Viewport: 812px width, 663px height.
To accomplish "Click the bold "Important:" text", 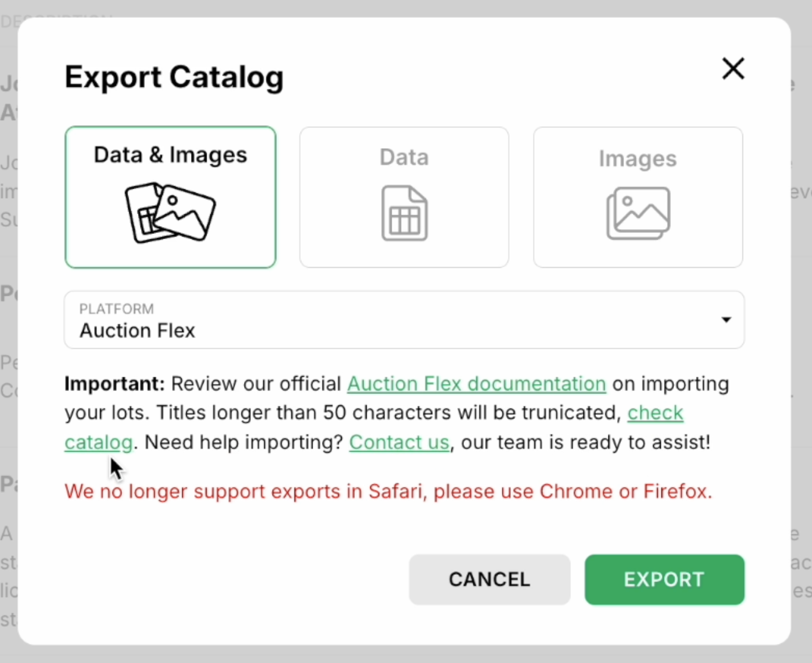I will 114,384.
